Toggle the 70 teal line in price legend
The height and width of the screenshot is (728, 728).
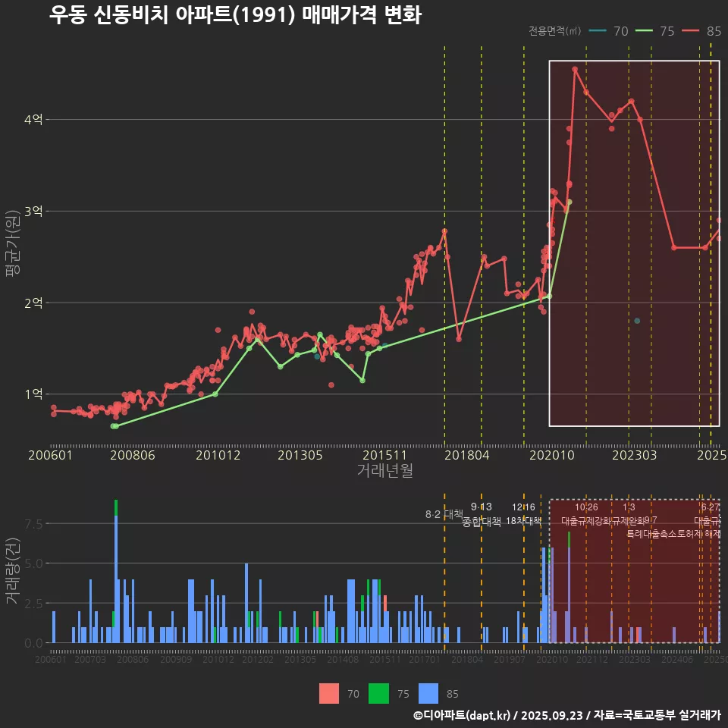tap(599, 31)
